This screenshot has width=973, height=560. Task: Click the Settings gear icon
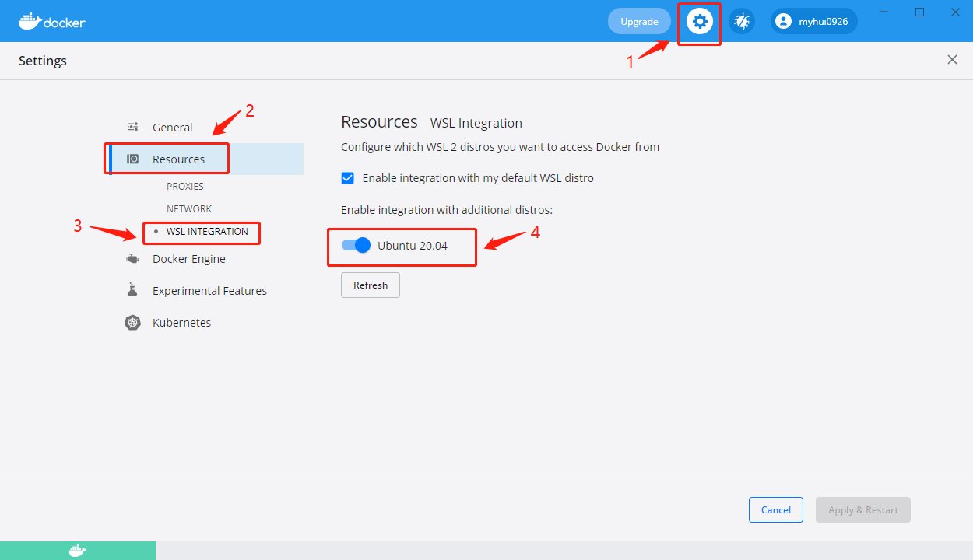tap(699, 22)
